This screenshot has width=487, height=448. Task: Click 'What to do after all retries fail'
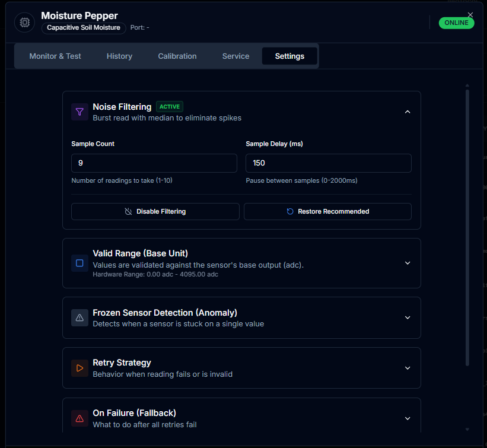pos(145,424)
